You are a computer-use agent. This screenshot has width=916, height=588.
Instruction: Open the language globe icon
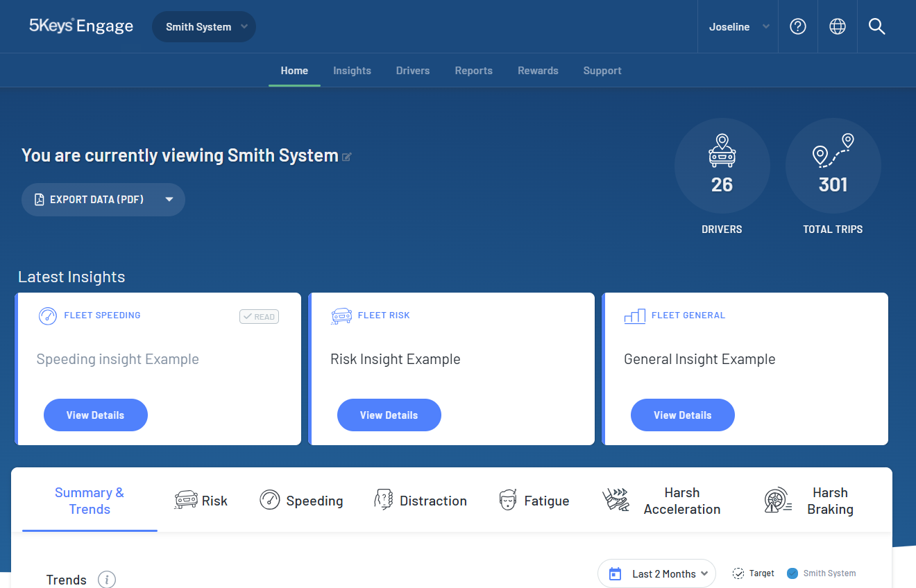pyautogui.click(x=838, y=26)
